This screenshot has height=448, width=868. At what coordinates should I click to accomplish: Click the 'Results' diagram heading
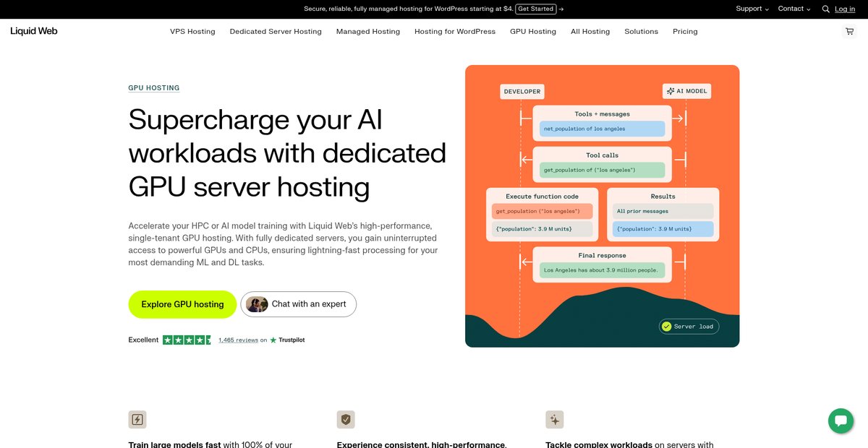coord(663,197)
